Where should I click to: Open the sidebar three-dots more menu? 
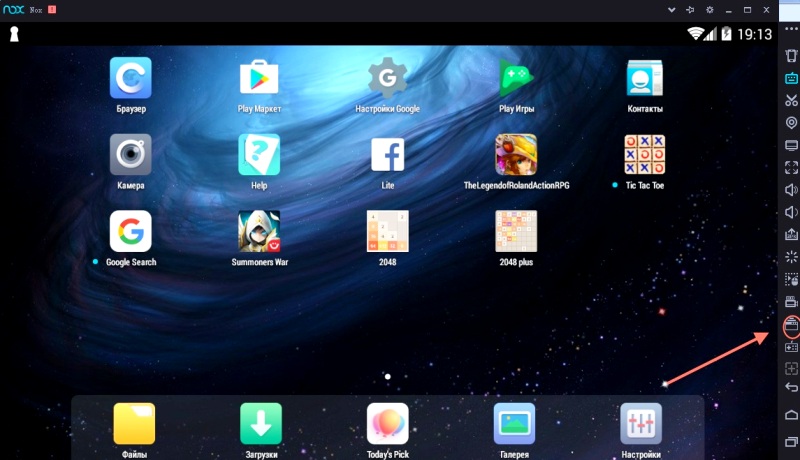791,29
